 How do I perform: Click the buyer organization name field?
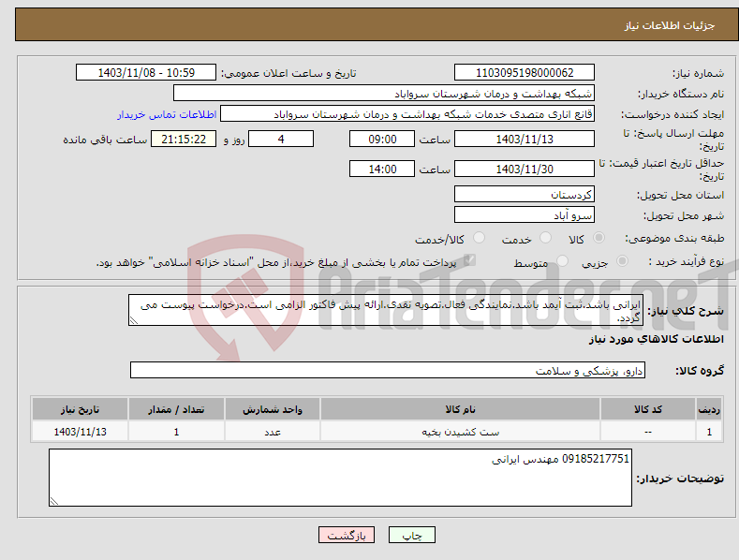[x=384, y=94]
